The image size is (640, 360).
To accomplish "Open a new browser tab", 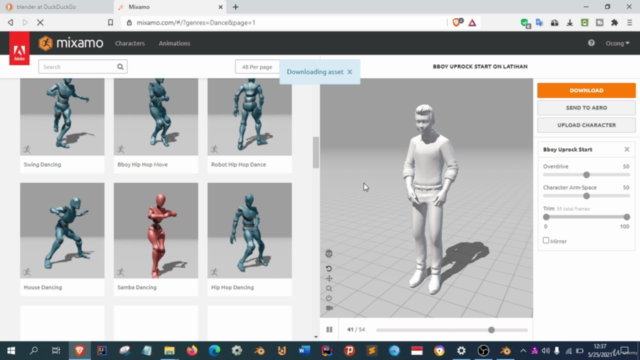I will [x=236, y=7].
